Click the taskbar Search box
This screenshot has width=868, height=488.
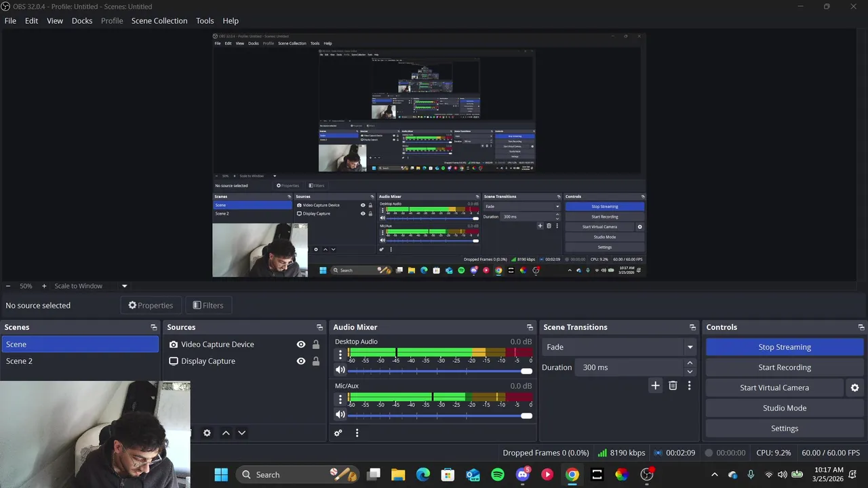pyautogui.click(x=298, y=474)
